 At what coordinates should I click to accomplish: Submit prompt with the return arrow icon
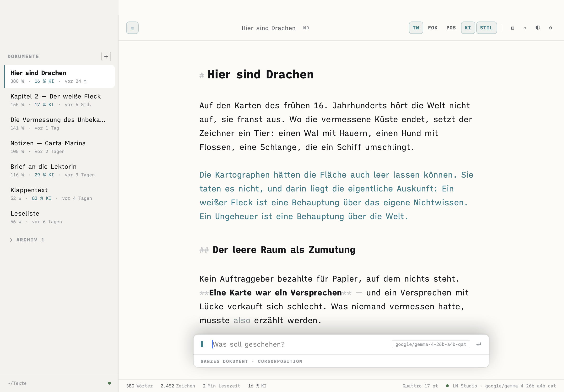pos(478,344)
